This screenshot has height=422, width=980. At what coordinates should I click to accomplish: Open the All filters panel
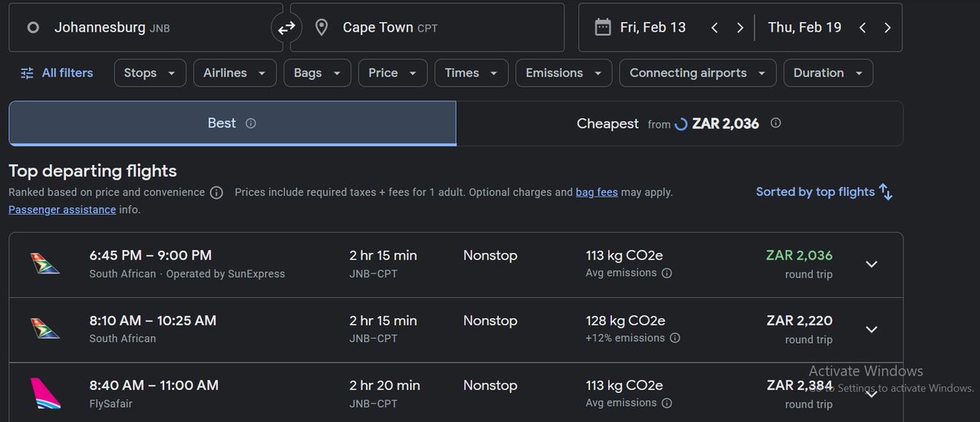pos(56,73)
